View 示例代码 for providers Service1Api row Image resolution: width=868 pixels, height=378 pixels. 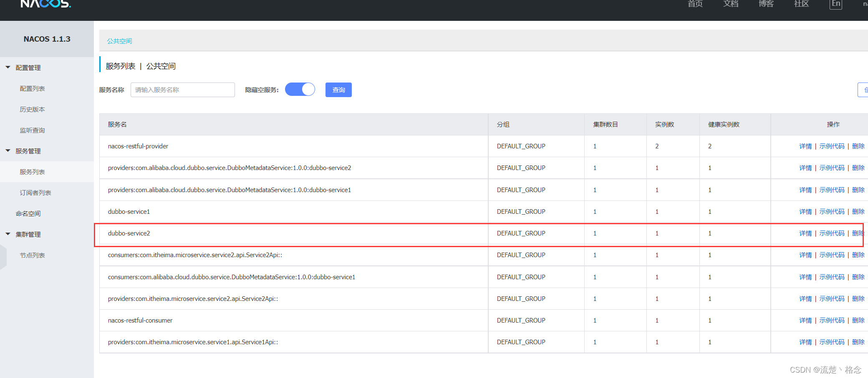point(832,342)
